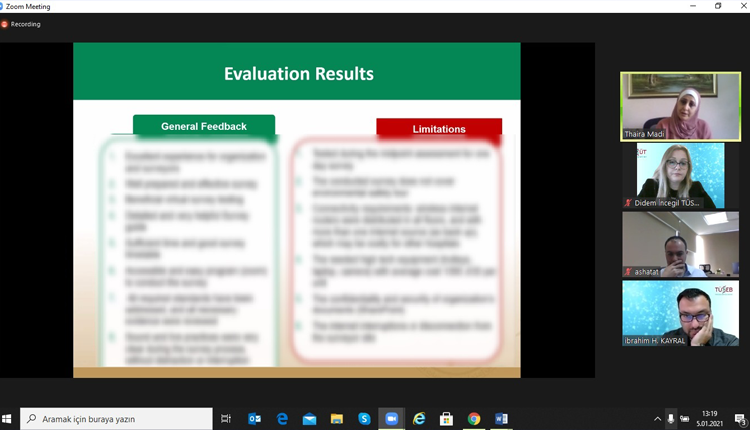This screenshot has width=750, height=430.
Task: Open Internet Explorer from the taskbar
Action: pyautogui.click(x=419, y=419)
